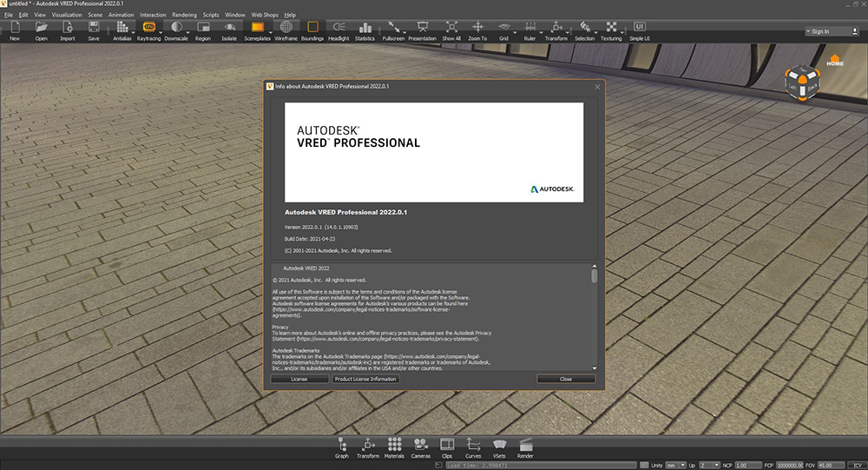Open the Materials editor icon
868x470 pixels.
pos(394,444)
